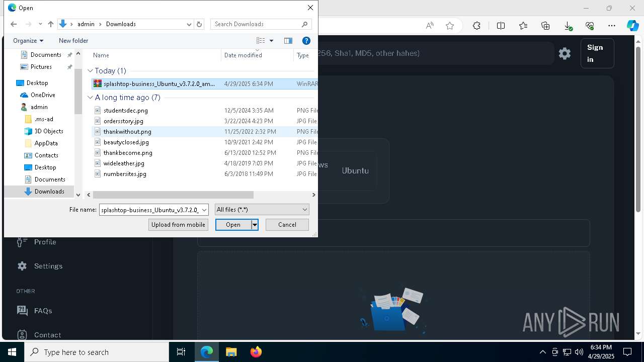Screen dimensions: 644x362
Task: Open .ms-ad folder in tree
Action: click(x=44, y=119)
